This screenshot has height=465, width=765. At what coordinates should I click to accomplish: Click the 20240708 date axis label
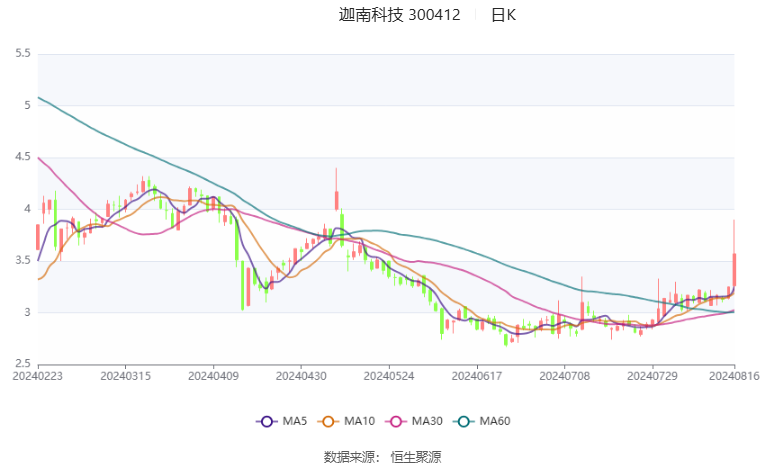click(x=564, y=376)
